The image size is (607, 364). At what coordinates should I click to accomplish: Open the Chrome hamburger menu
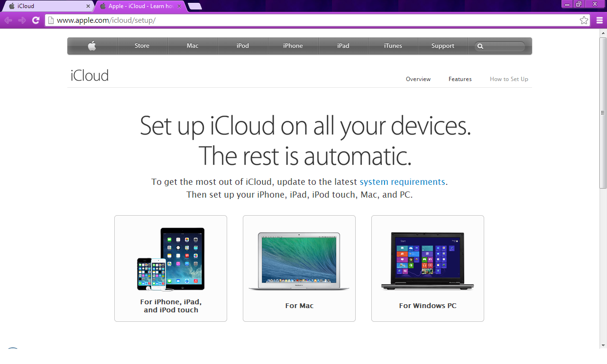coord(599,20)
